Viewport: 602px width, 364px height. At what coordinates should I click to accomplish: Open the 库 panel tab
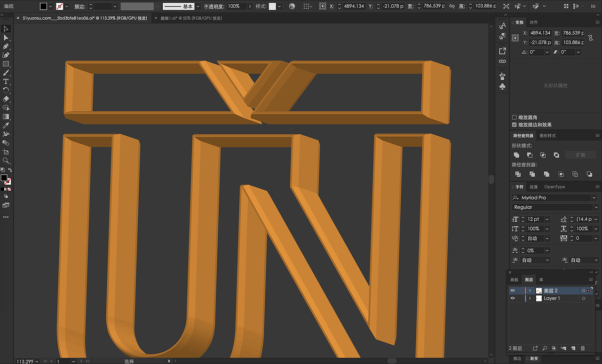tap(541, 280)
